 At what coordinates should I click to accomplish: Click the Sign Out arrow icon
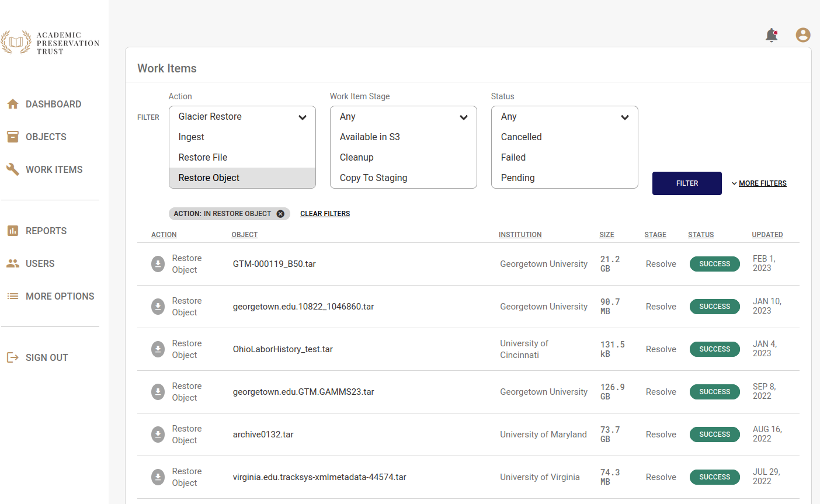pos(13,357)
